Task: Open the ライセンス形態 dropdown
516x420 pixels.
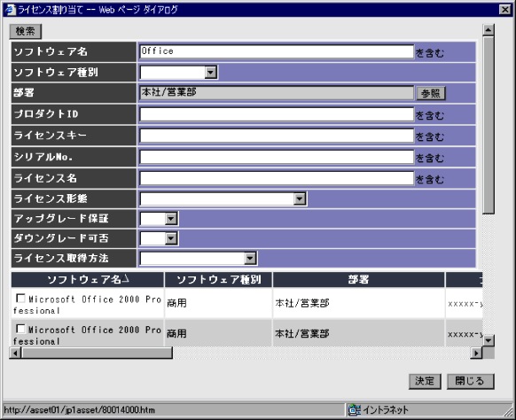Action: 300,198
